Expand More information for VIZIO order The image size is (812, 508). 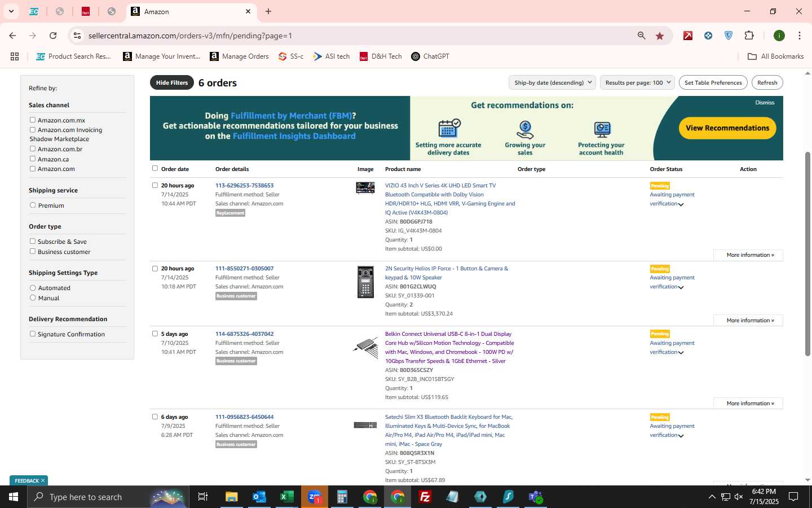click(x=748, y=255)
